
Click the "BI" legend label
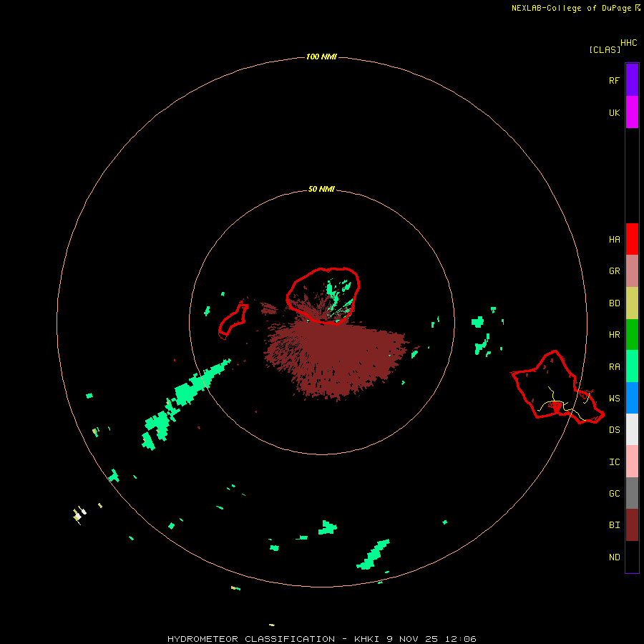[614, 525]
